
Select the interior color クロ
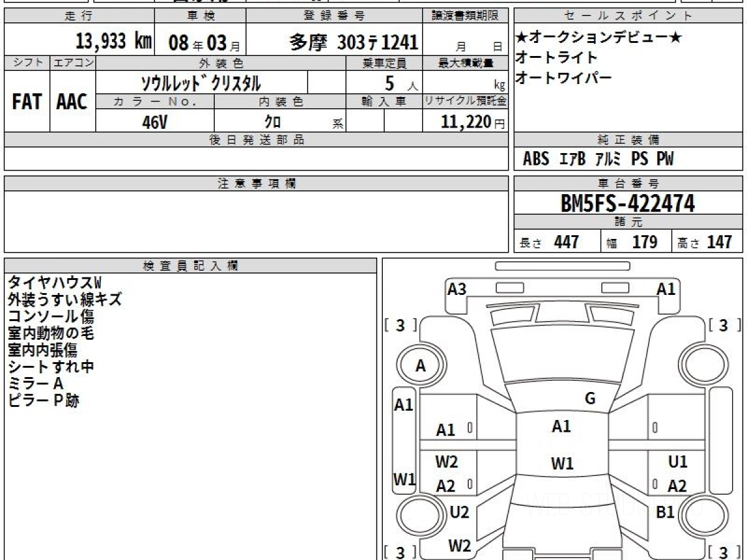[x=273, y=122]
